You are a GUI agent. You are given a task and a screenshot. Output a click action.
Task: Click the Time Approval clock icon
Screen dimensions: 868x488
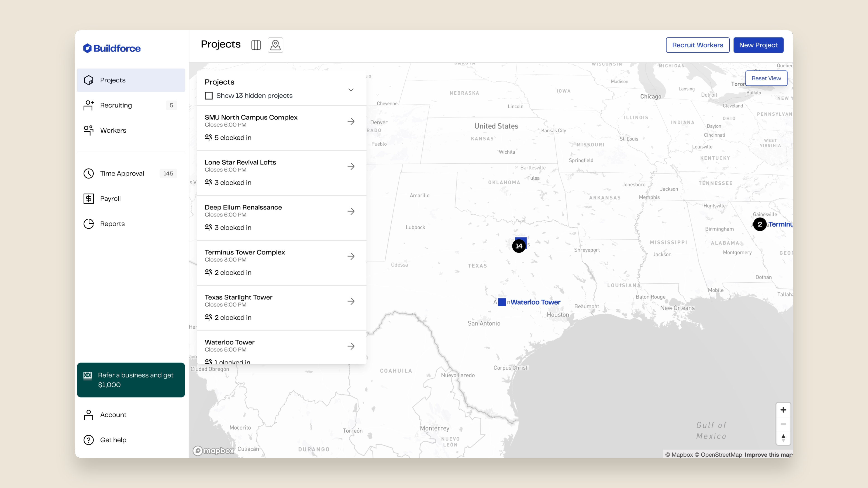click(89, 174)
